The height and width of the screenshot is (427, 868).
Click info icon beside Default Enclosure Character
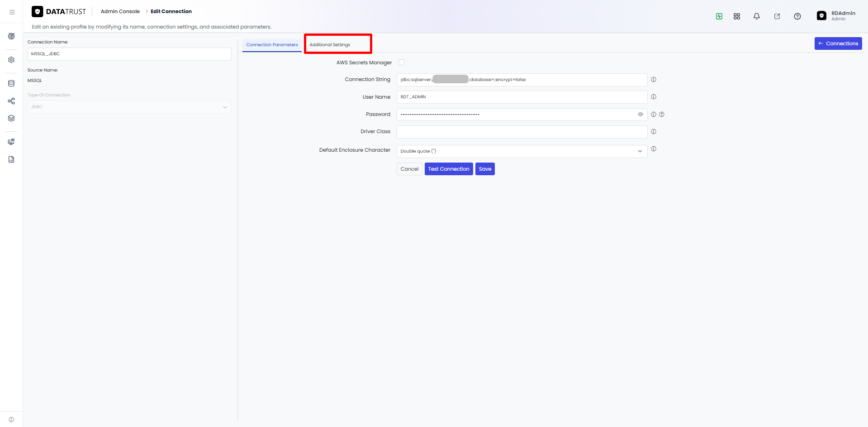[654, 149]
